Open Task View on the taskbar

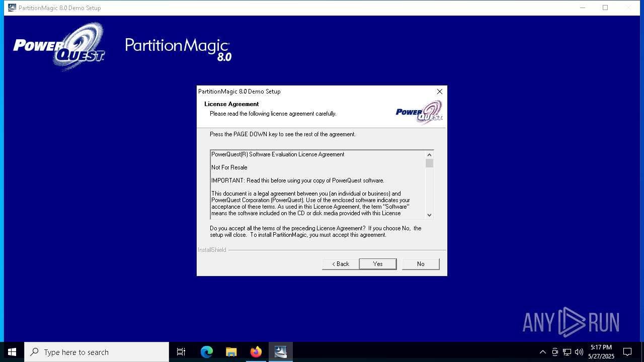pyautogui.click(x=181, y=352)
